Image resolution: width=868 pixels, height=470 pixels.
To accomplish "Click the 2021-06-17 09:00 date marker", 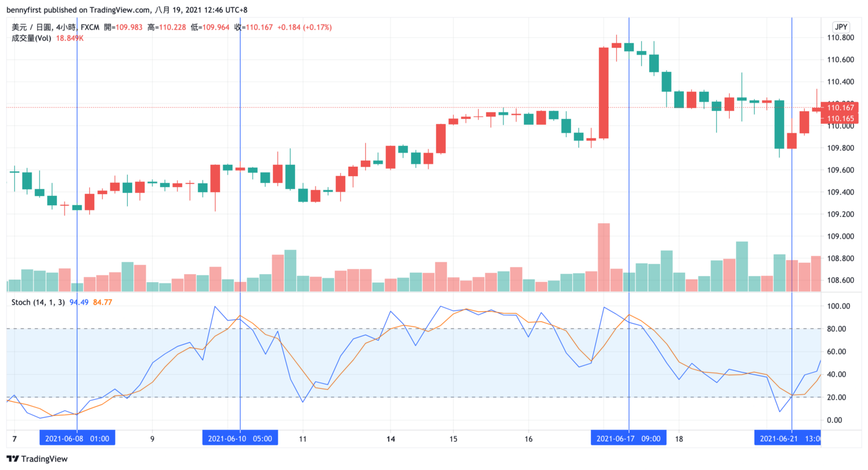I will [x=629, y=438].
